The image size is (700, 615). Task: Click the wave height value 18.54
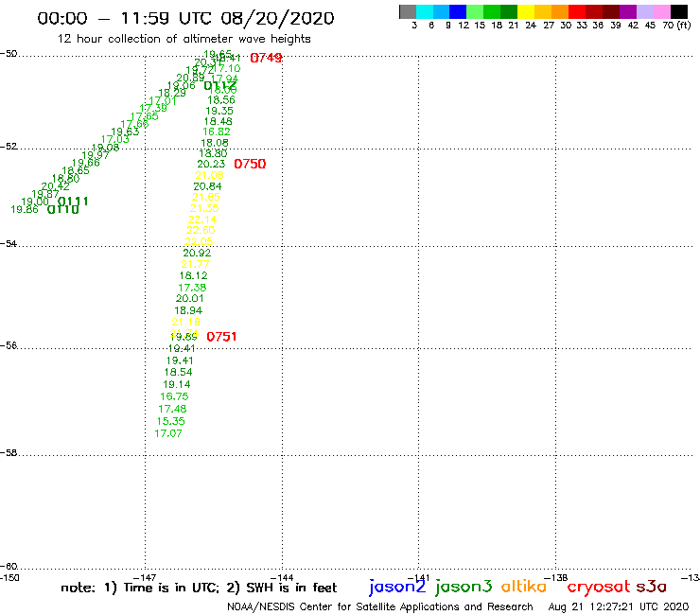point(178,372)
